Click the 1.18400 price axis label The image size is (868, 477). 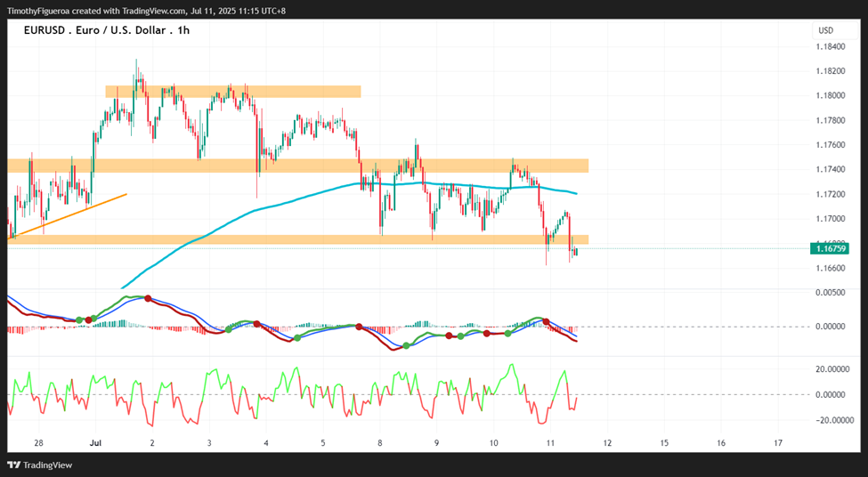pyautogui.click(x=831, y=46)
